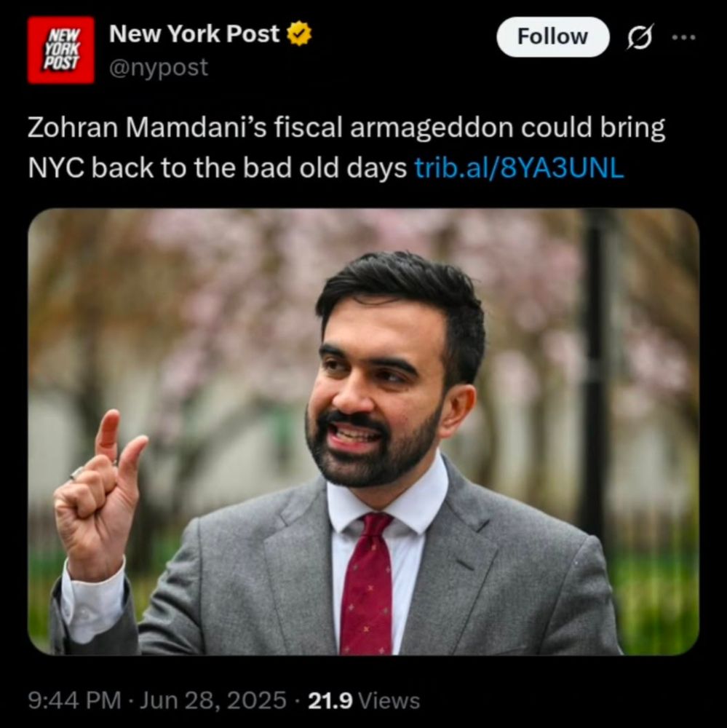This screenshot has height=728, width=727.
Task: Click the red NEW YORK POST logo text
Action: 62,50
